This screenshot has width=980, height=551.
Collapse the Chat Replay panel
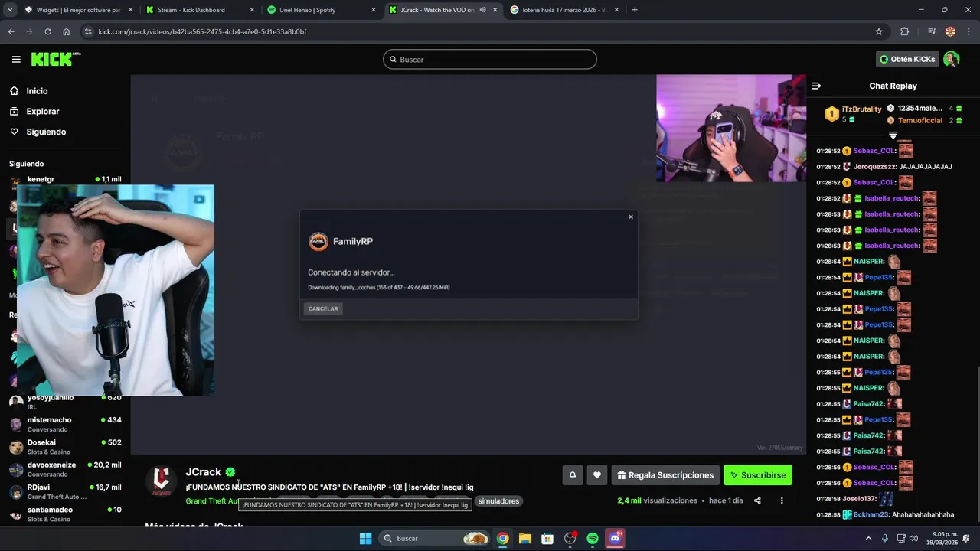816,86
